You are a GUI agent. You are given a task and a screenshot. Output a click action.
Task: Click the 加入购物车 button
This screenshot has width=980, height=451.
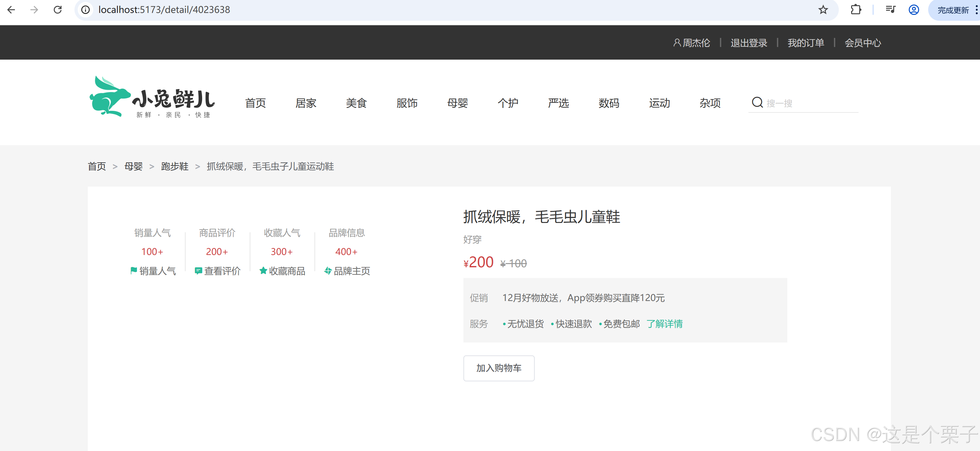point(498,368)
